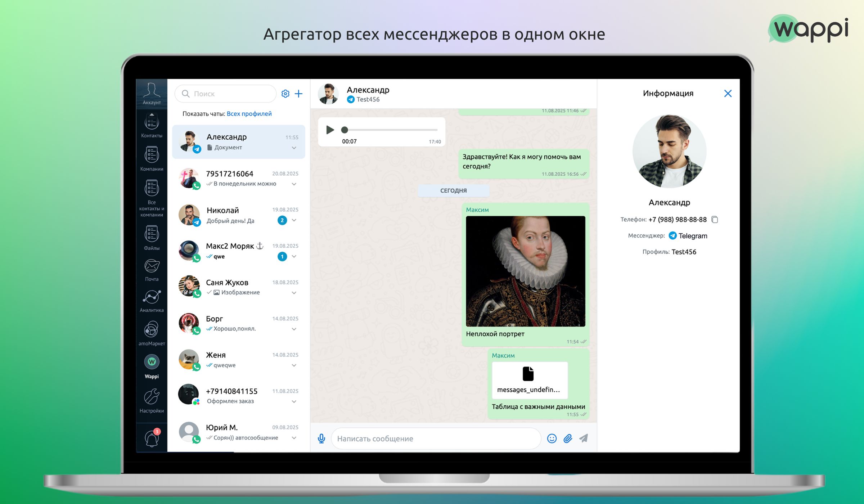
Task: Expand options chevron for Женя chat
Action: tap(294, 365)
